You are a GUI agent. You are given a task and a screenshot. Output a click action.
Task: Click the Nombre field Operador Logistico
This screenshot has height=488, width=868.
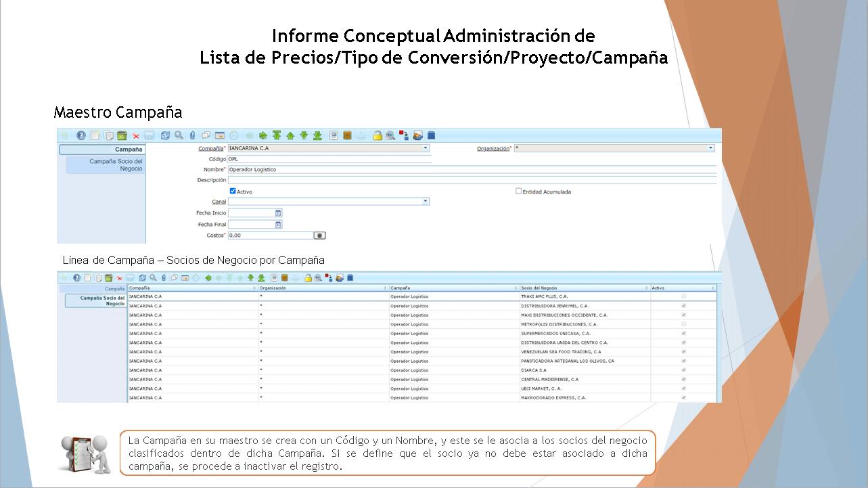tap(472, 169)
